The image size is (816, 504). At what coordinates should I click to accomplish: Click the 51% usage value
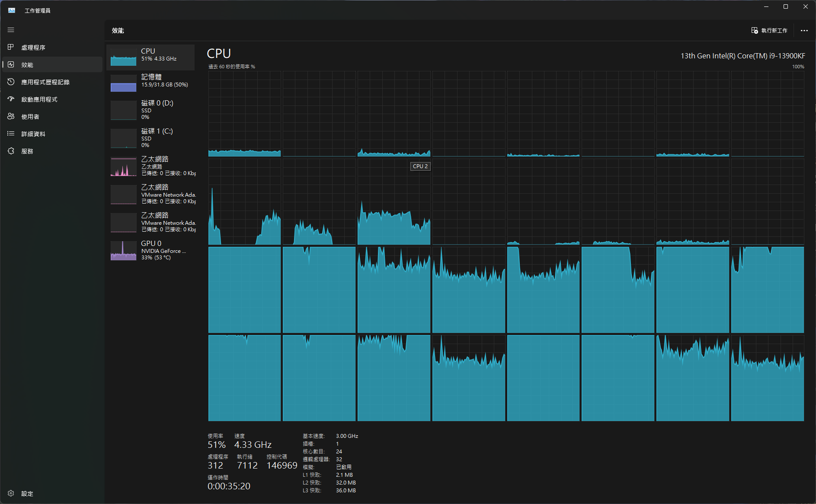click(217, 445)
